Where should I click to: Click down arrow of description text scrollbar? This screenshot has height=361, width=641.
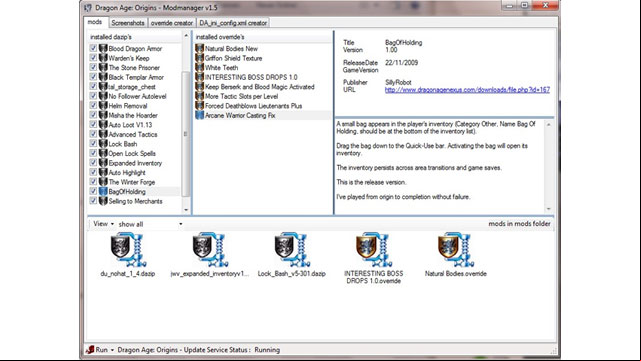tap(549, 209)
